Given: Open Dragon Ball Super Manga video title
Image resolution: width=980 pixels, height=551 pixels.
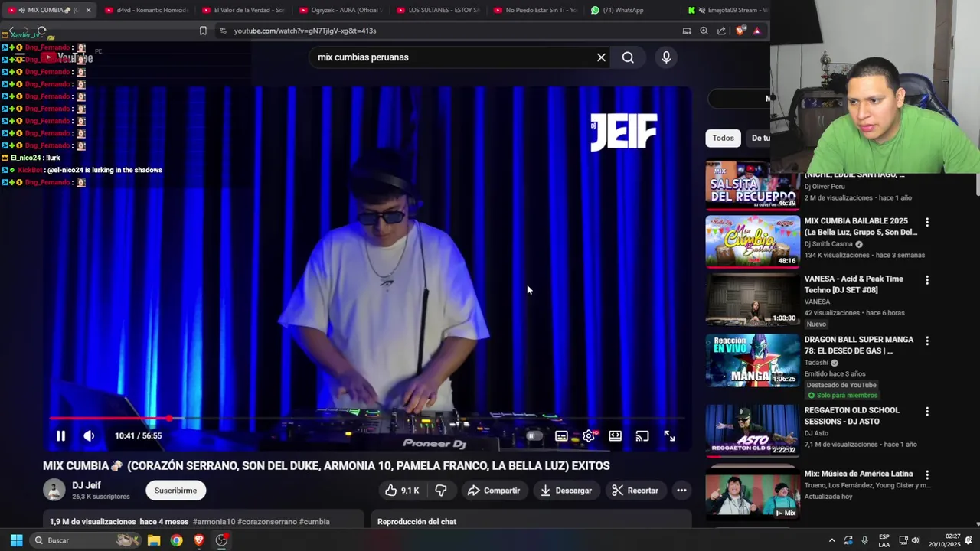Looking at the screenshot, I should tap(859, 345).
